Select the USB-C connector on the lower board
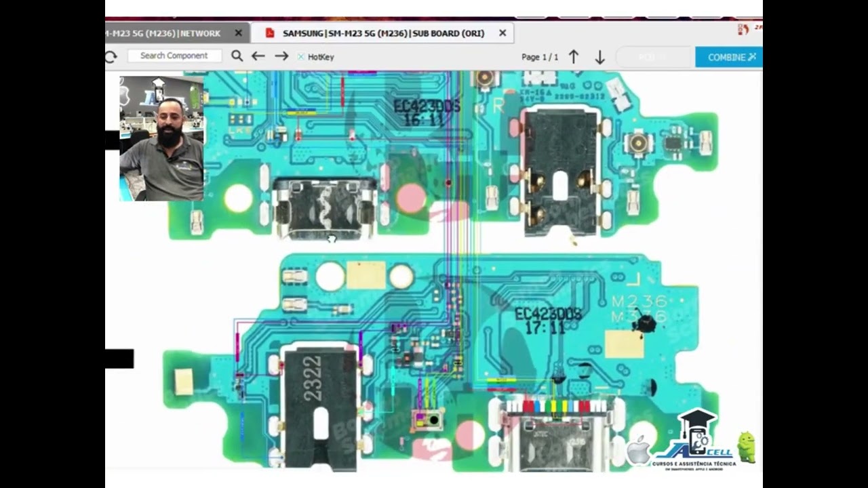 point(557,436)
